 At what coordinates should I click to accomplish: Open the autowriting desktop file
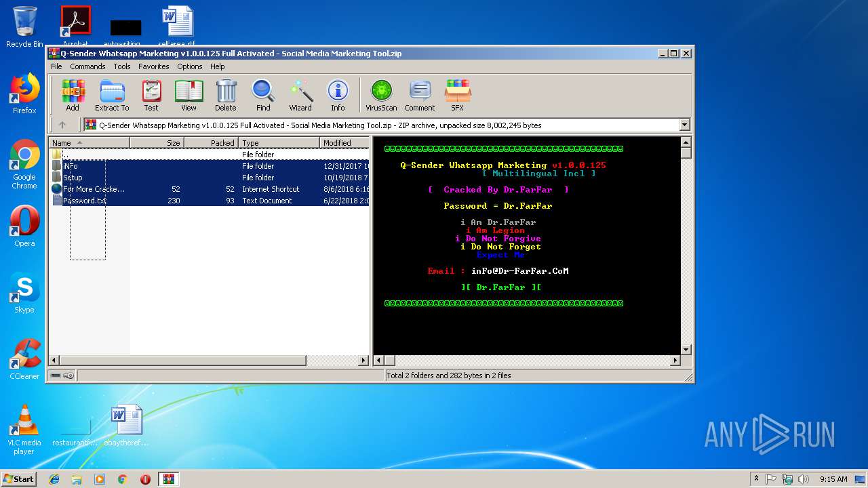pos(126,33)
